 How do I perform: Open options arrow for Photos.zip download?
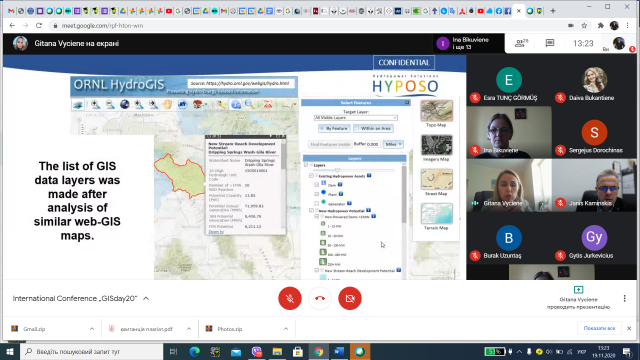coord(286,329)
